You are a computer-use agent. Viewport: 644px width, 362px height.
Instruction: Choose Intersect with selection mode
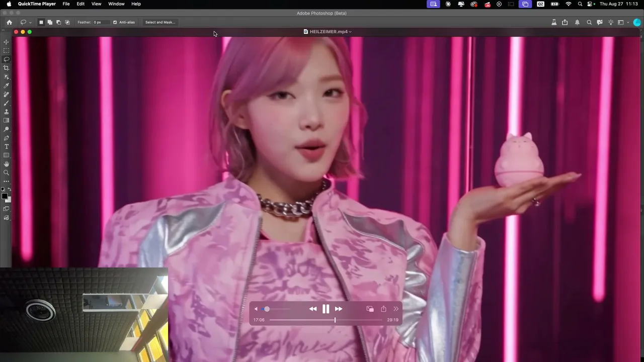tap(67, 22)
